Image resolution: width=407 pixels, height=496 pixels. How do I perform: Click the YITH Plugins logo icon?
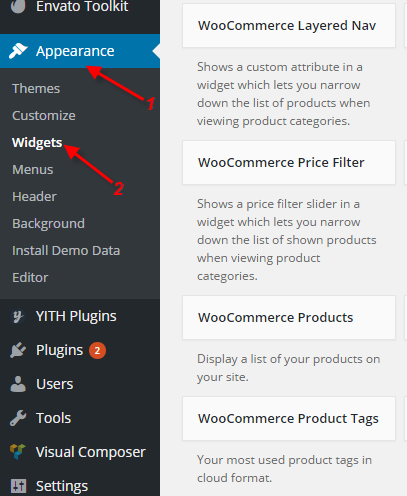pyautogui.click(x=18, y=316)
